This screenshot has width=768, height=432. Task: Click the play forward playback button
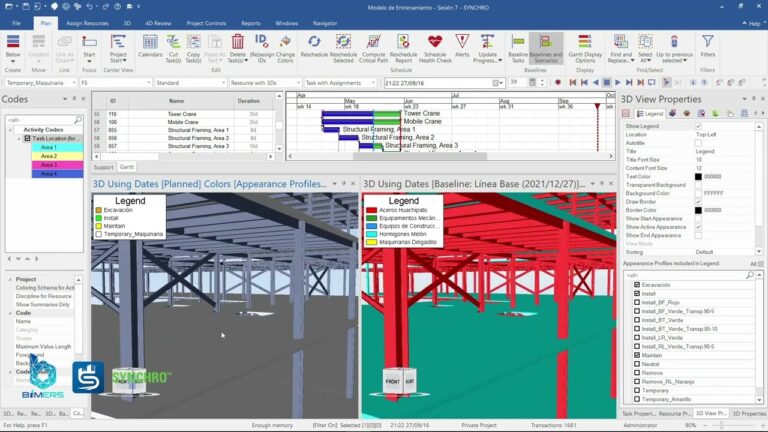click(618, 83)
